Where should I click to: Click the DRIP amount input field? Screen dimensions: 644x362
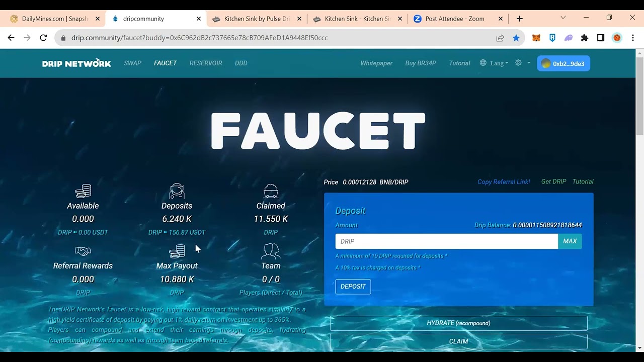(x=447, y=241)
